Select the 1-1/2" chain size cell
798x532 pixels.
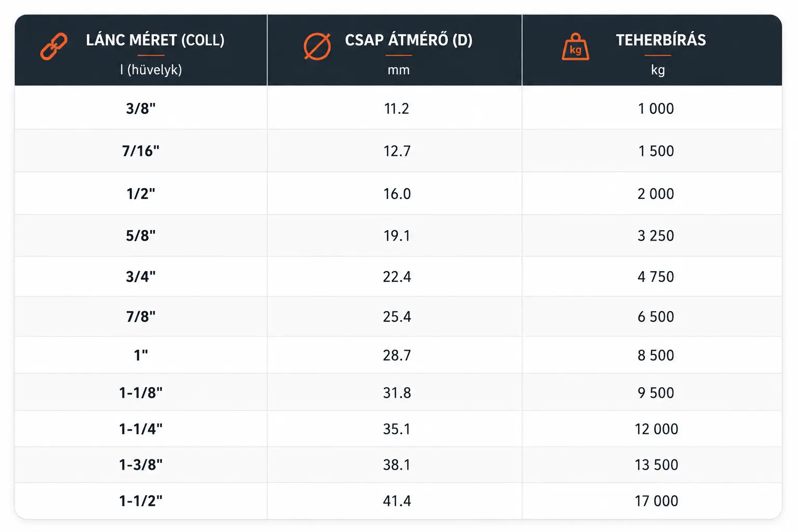tap(141, 501)
